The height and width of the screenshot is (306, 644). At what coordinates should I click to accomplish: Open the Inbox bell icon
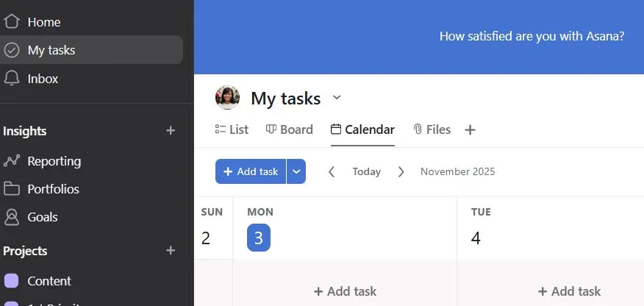[12, 78]
